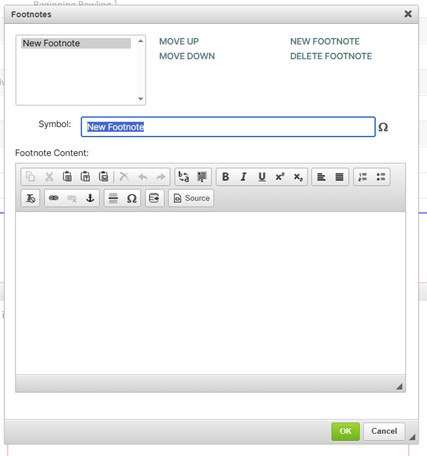Apply superscript formatting

coord(280,177)
